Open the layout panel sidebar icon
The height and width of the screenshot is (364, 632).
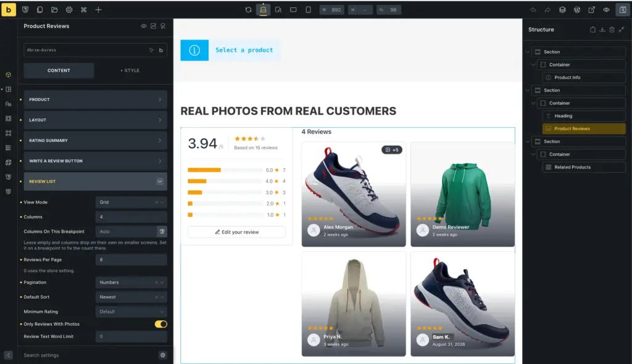pos(9,89)
